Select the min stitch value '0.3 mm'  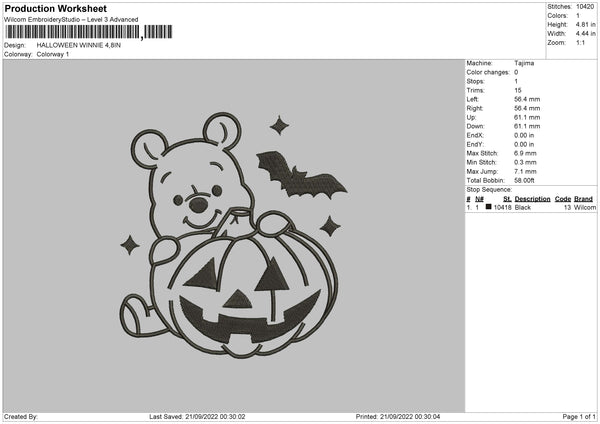pos(525,163)
